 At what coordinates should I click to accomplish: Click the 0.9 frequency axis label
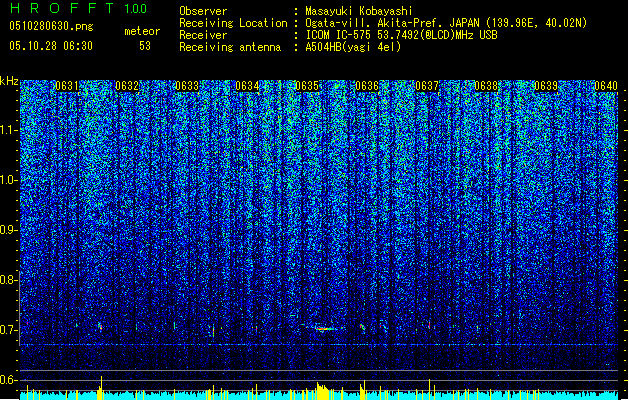[8, 230]
